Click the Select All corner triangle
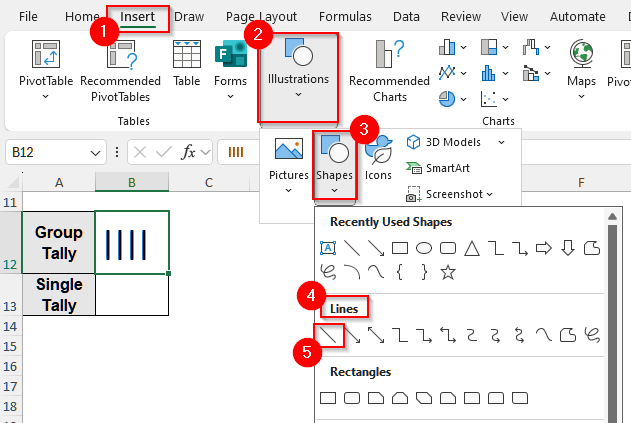 point(13,183)
